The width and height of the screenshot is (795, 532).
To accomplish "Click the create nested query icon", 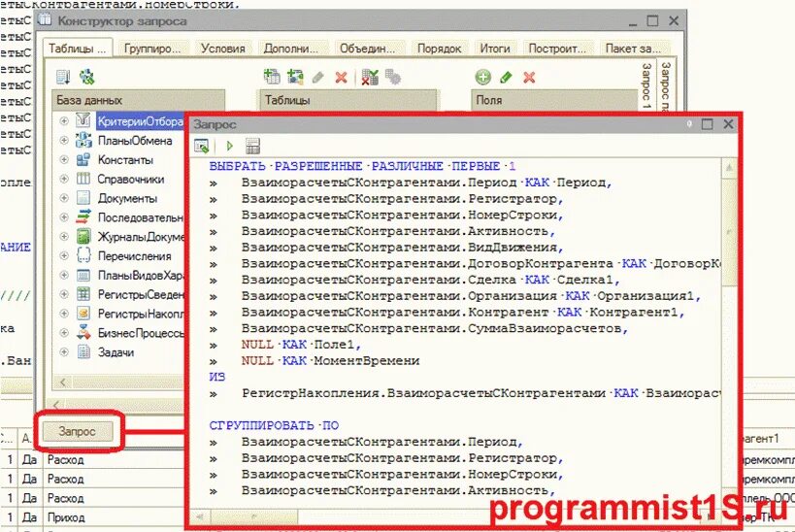I will click(295, 77).
